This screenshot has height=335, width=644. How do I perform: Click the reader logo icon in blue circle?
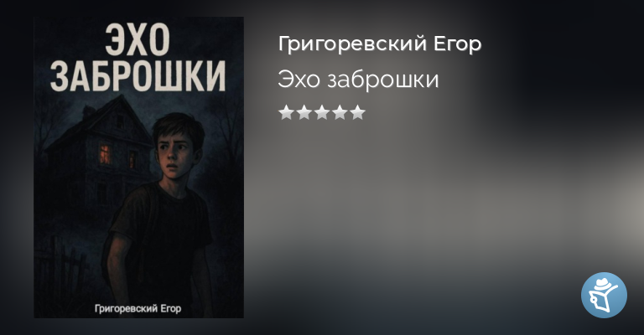tap(604, 295)
